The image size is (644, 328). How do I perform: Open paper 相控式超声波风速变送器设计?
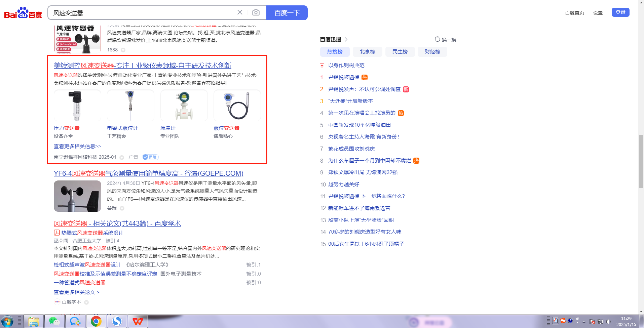[87, 265]
